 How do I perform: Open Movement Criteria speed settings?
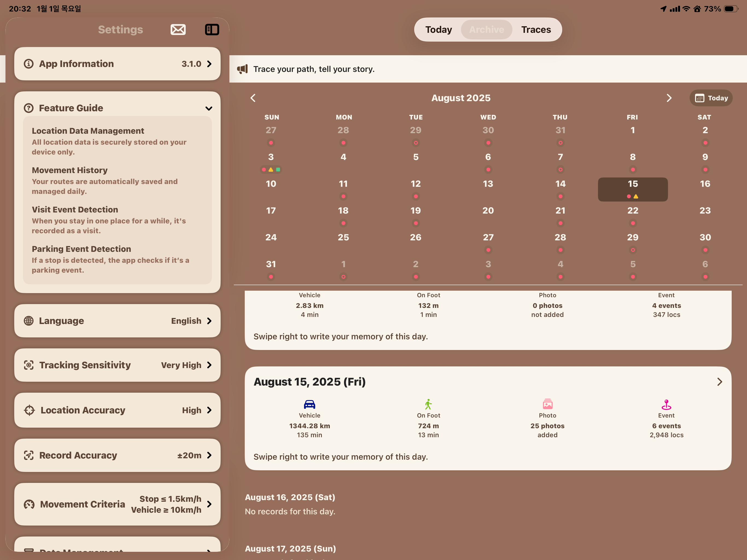click(x=117, y=504)
